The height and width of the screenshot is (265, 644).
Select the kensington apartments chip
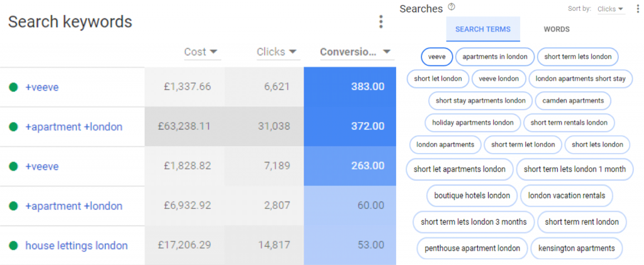pos(577,248)
